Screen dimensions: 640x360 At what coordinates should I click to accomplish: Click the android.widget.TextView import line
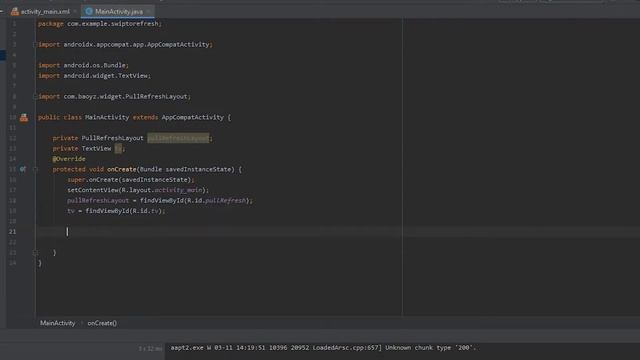pyautogui.click(x=94, y=76)
